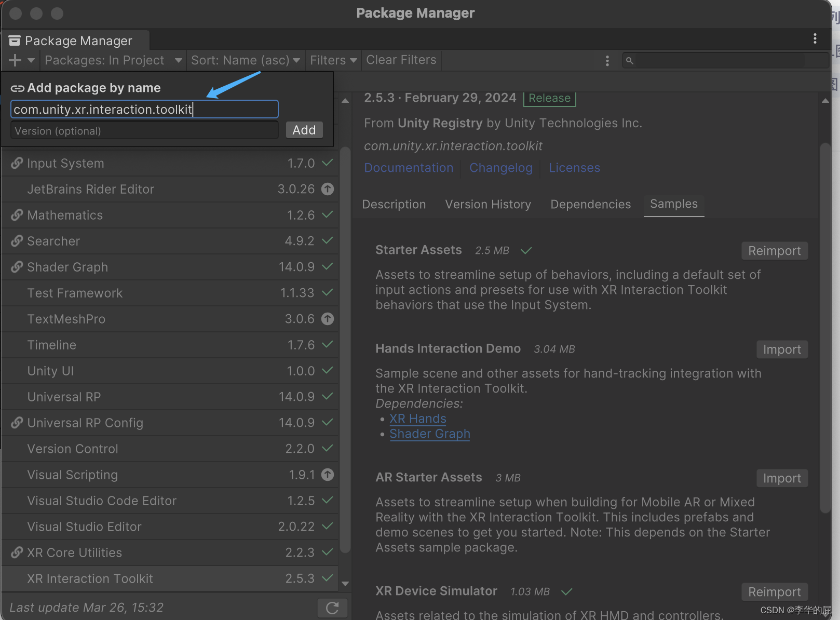
Task: Click the update-available icon for Visual Scripting
Action: [x=328, y=475]
